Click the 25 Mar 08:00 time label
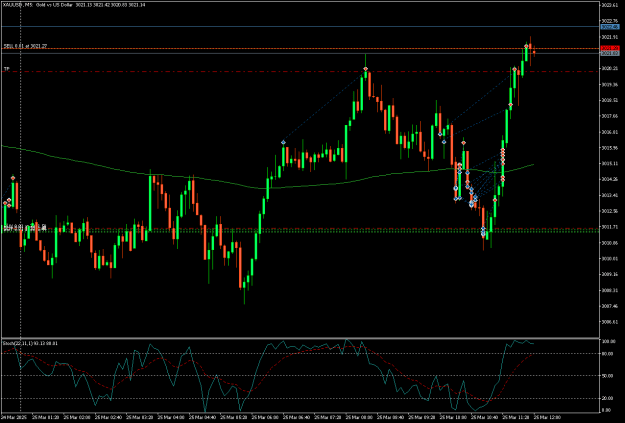 357,417
